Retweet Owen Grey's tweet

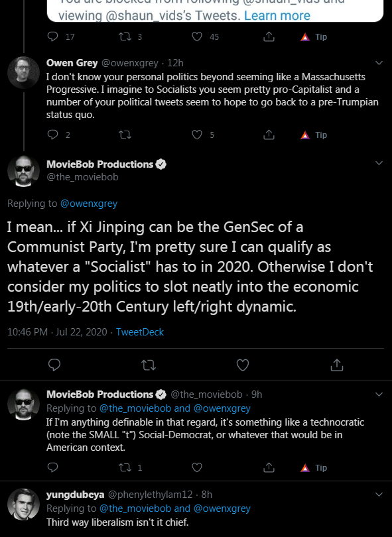(x=125, y=135)
